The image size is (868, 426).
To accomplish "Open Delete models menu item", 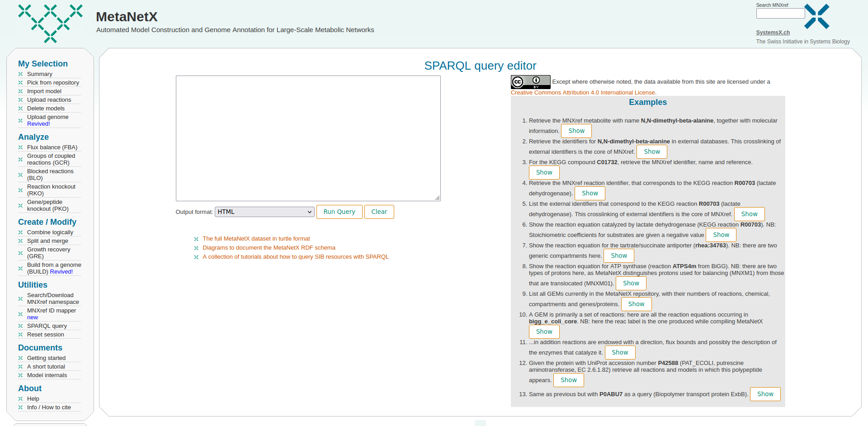I will point(46,109).
